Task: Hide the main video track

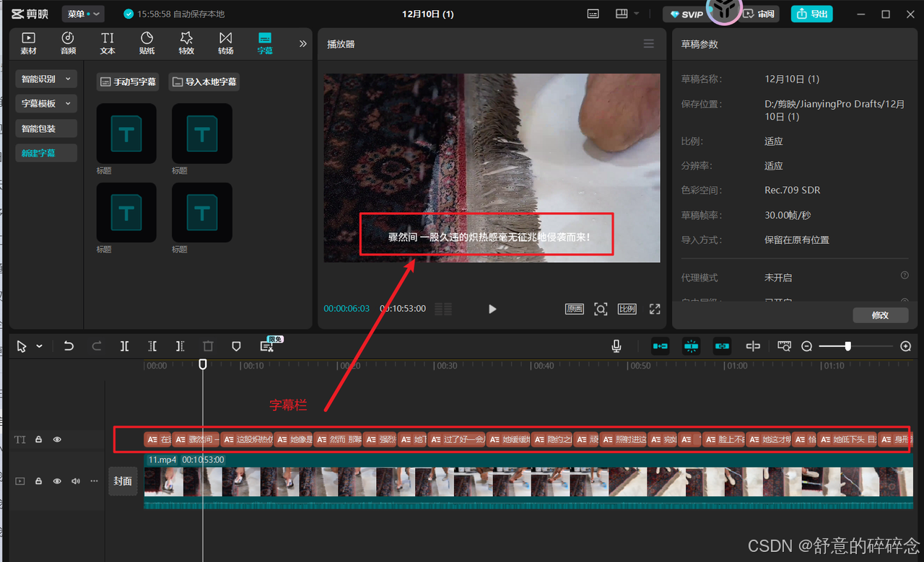Action: (57, 480)
